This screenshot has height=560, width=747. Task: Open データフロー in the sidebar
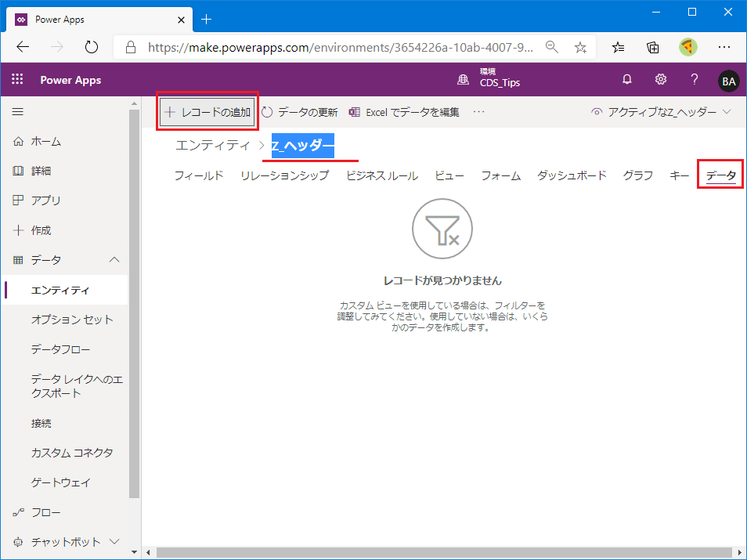point(60,349)
